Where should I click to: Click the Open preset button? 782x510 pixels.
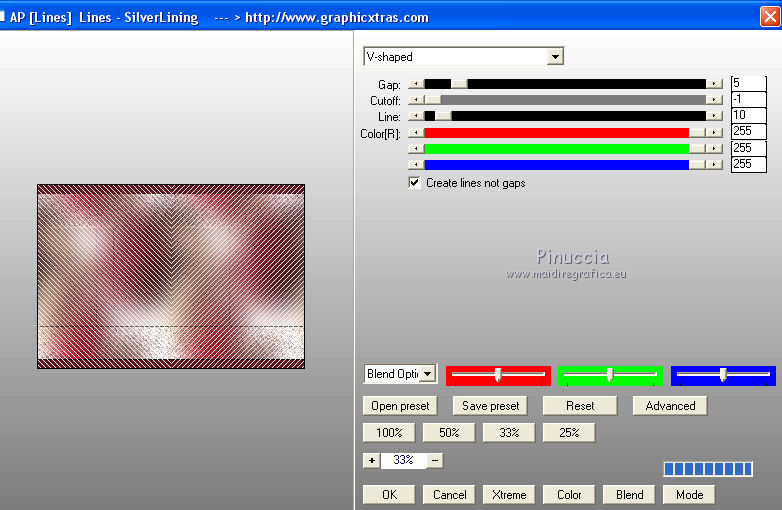[400, 406]
